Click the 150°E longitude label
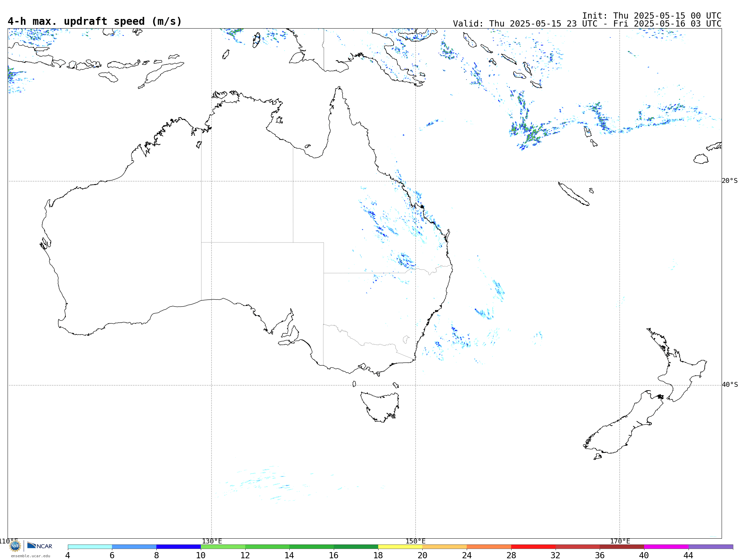Viewport: 744px width, 560px height. [415, 541]
